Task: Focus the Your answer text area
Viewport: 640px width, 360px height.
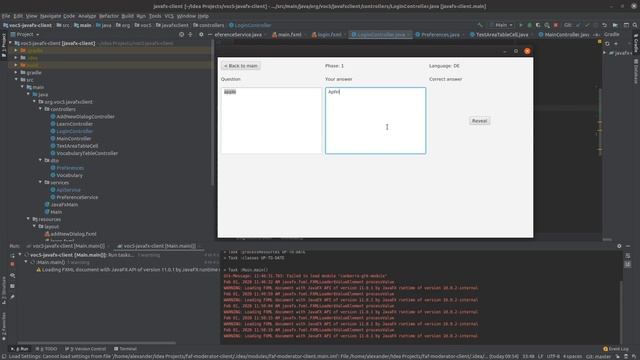Action: [x=375, y=120]
